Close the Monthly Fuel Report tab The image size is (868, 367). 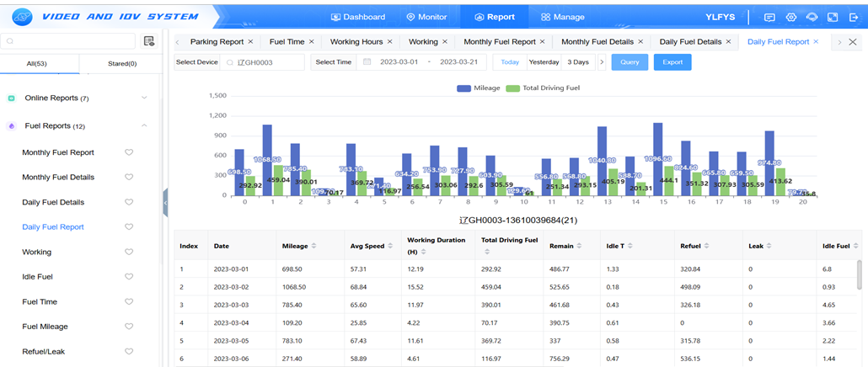542,41
